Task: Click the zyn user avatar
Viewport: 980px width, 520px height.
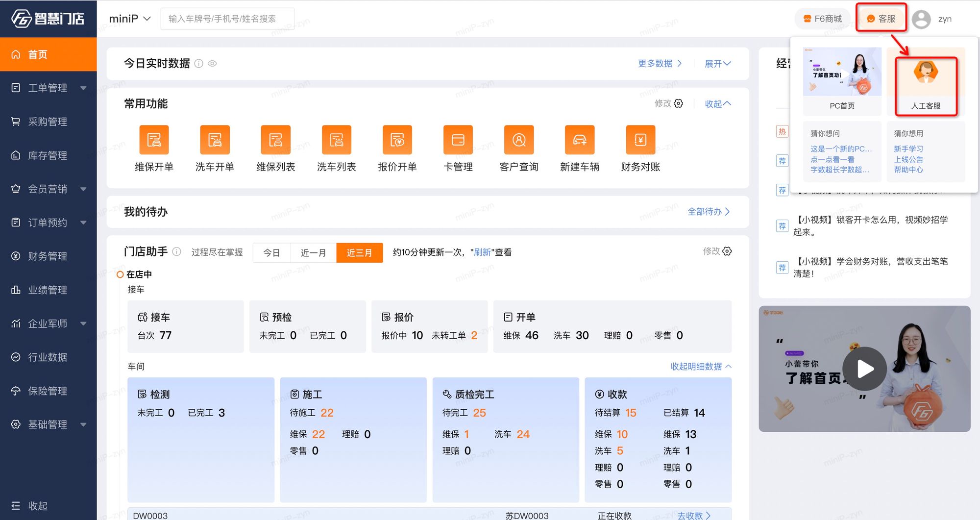Action: click(921, 19)
